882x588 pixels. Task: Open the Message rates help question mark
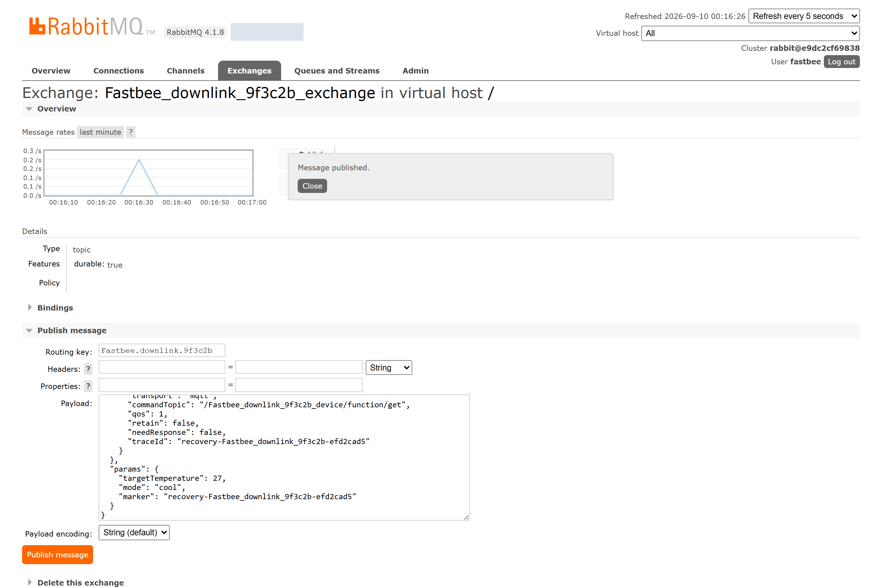[130, 132]
